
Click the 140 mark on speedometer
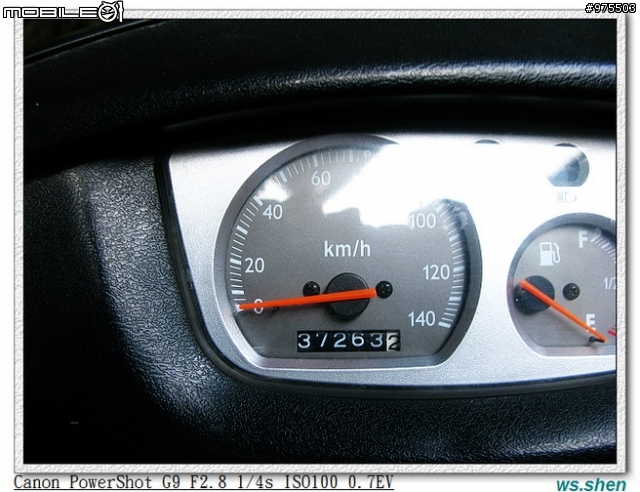click(x=422, y=318)
